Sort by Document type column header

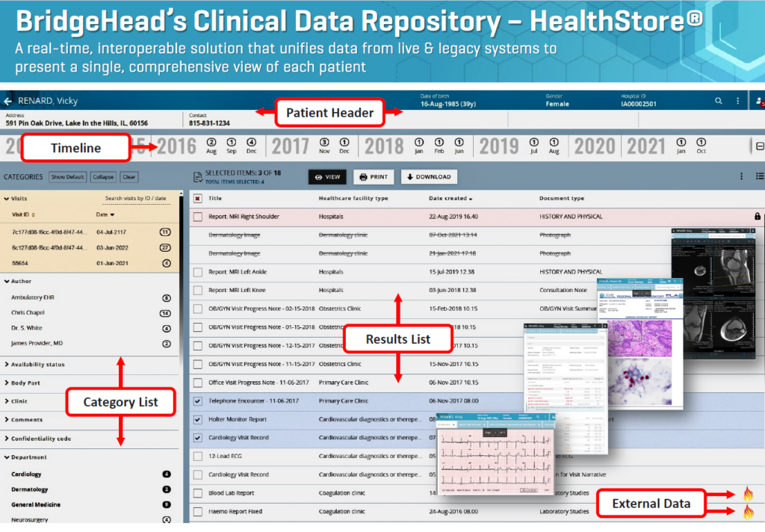[x=562, y=199]
